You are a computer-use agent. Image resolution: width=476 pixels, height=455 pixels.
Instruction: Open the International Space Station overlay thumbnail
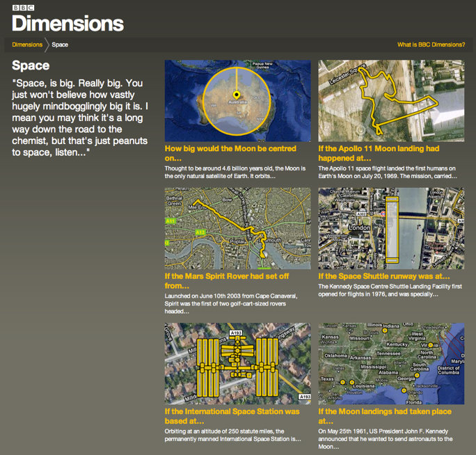(x=238, y=364)
